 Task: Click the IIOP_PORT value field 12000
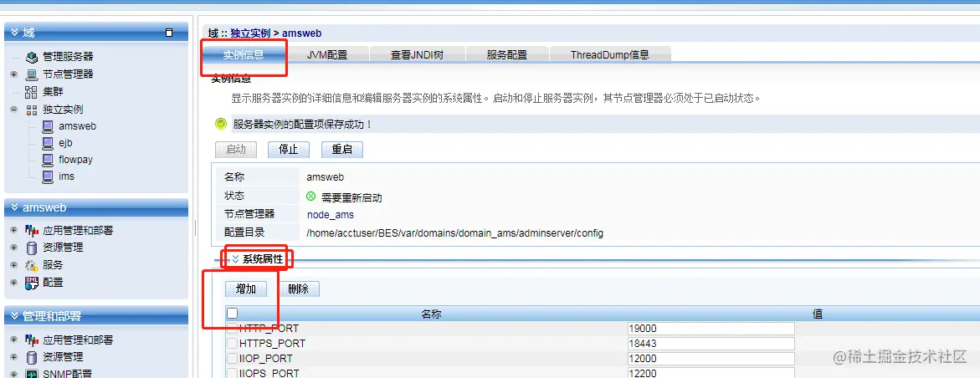pos(711,359)
